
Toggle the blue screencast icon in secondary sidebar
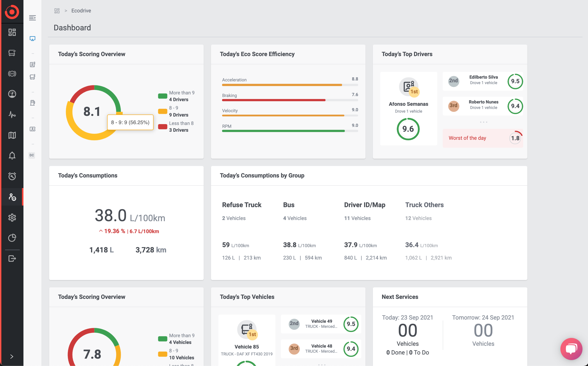(32, 38)
